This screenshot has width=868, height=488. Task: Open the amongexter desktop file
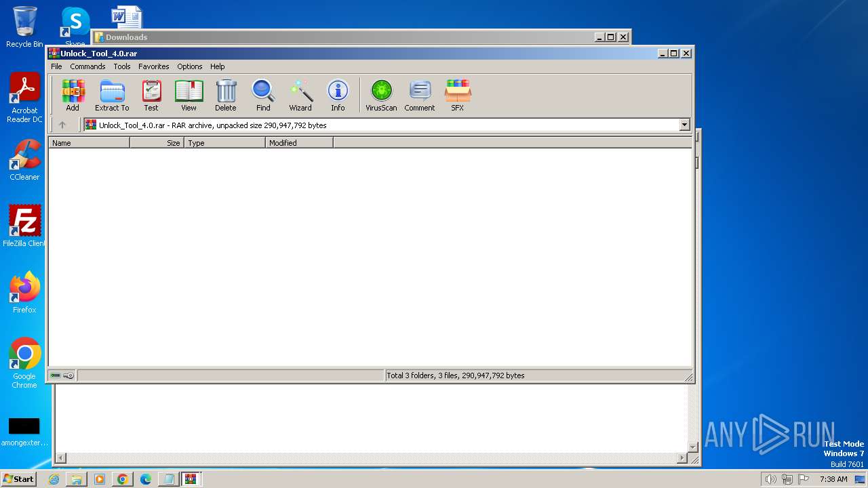click(24, 432)
